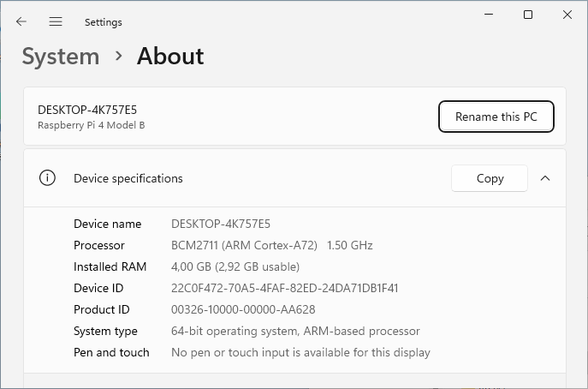
Task: Select the About page heading
Action: (170, 57)
